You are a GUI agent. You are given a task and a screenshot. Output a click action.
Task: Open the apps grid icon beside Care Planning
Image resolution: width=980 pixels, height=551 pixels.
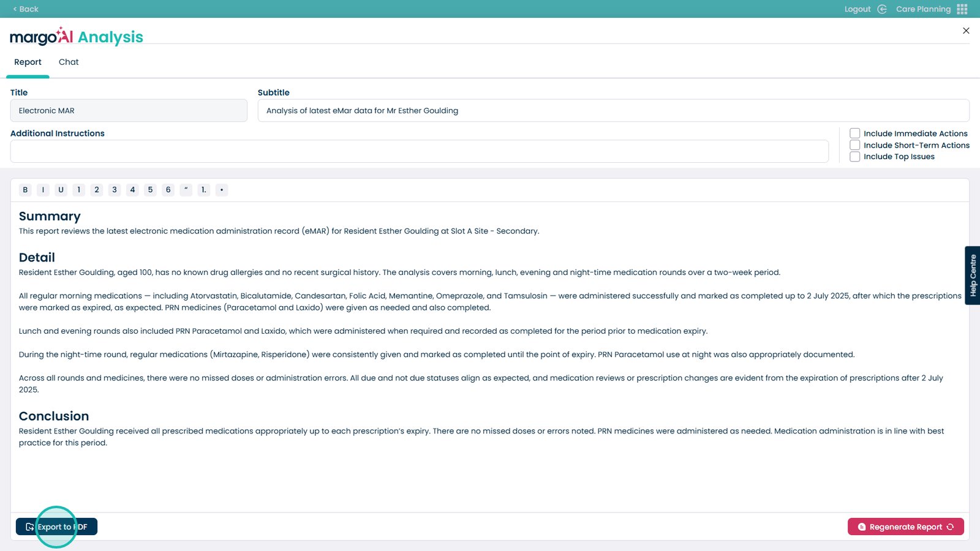(x=962, y=9)
